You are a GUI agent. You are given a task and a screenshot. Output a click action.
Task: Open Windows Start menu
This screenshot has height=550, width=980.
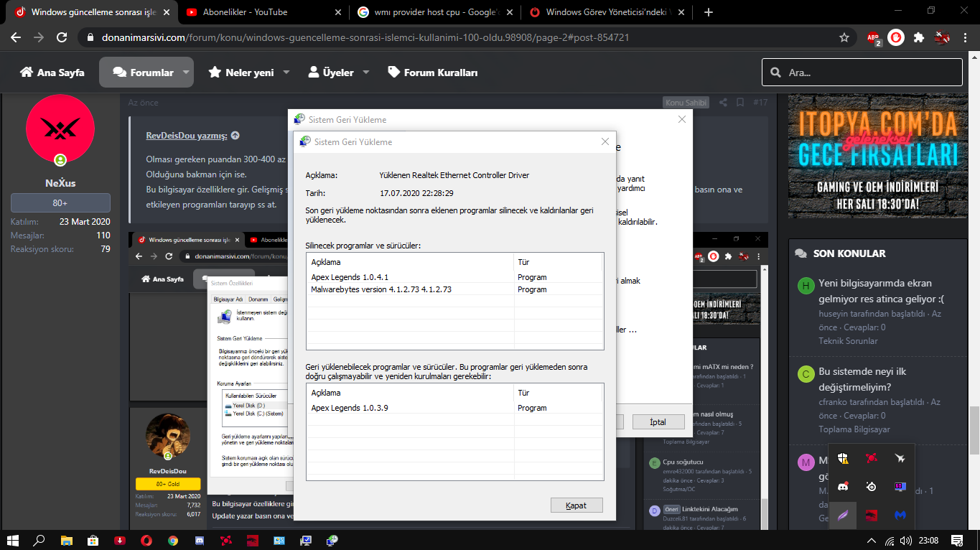[12, 540]
